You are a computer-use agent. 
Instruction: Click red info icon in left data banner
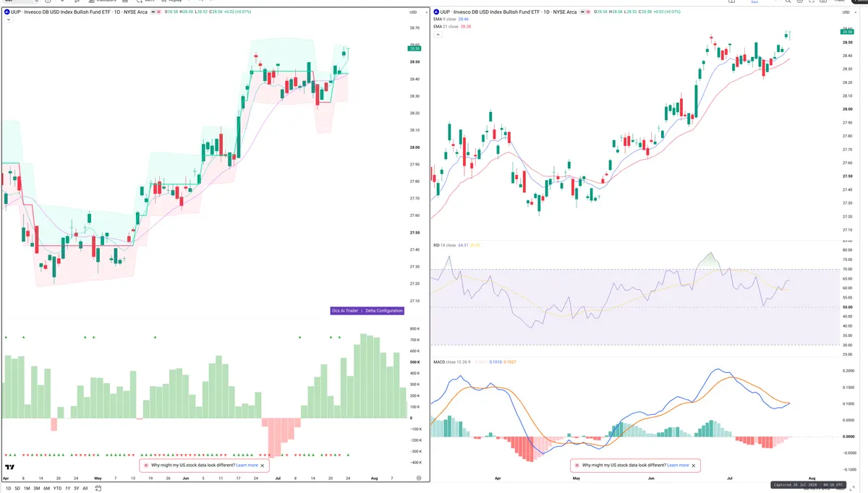[x=146, y=466]
